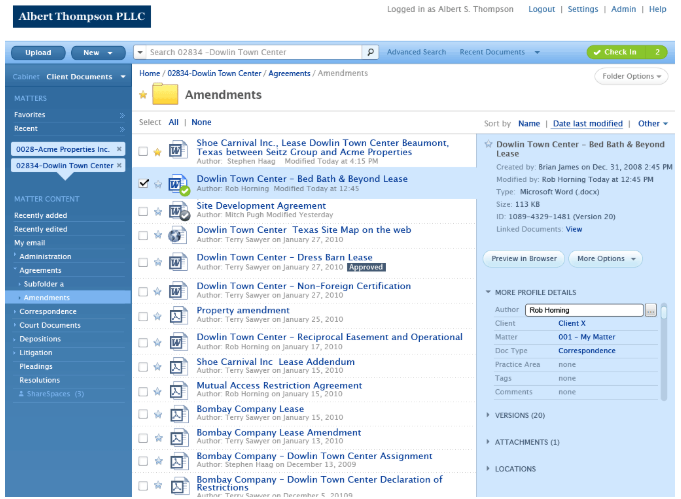Star the document in the details panel header
The width and height of the screenshot is (681, 499).
488,144
